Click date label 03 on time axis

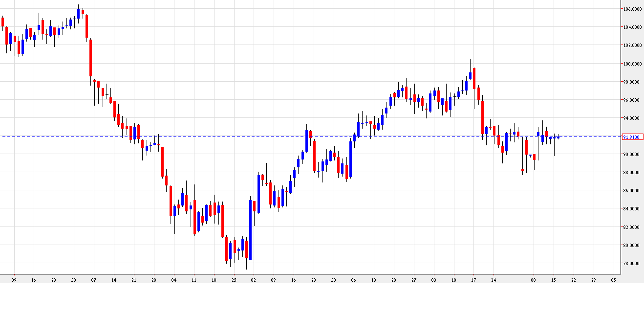(x=433, y=280)
